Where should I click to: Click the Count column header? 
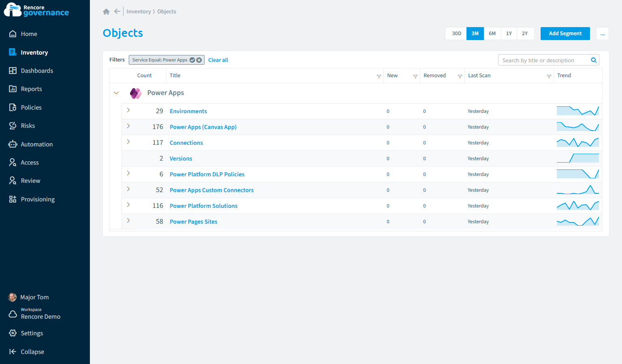point(144,76)
